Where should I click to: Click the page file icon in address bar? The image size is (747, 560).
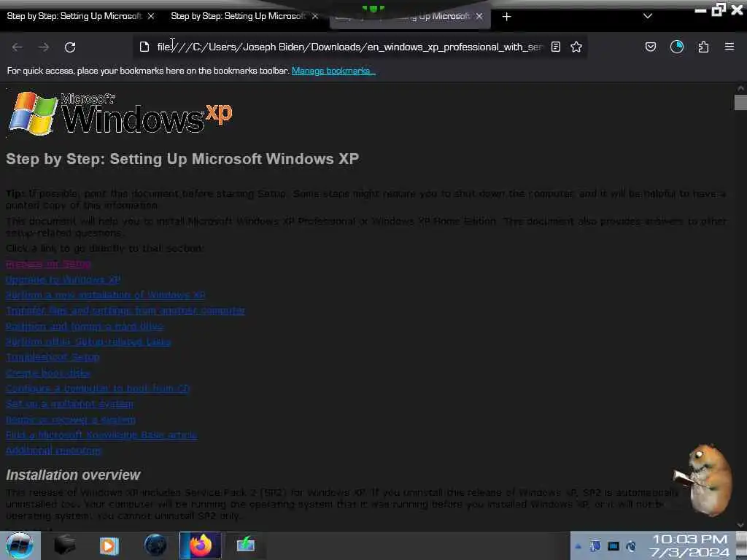coord(144,47)
